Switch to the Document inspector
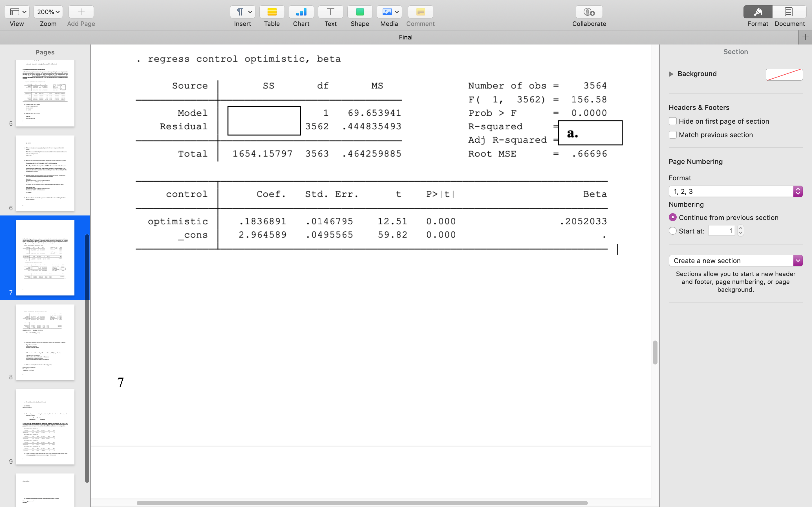Viewport: 812px width, 507px height. [x=789, y=12]
